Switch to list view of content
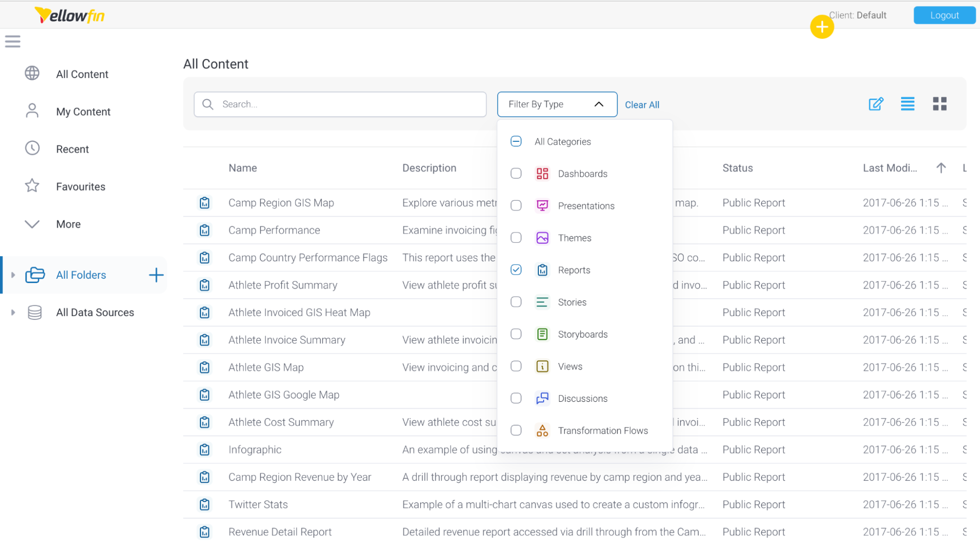Screen dimensions: 980x551 pos(907,104)
